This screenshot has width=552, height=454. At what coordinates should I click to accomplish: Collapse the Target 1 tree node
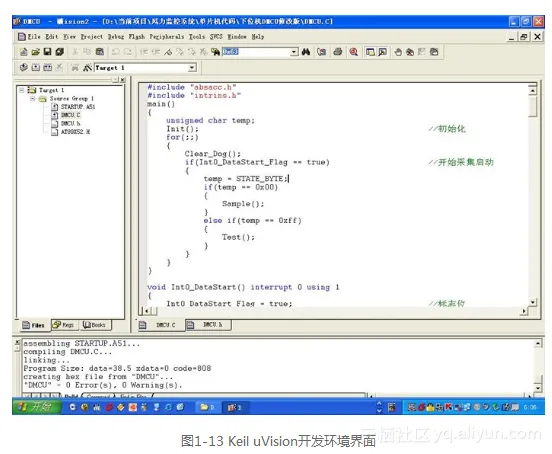click(x=22, y=90)
